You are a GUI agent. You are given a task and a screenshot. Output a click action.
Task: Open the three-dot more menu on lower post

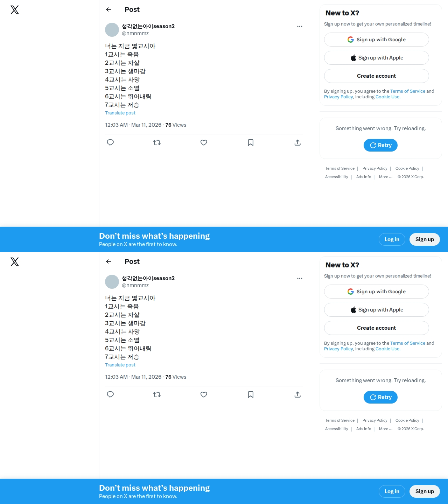pyautogui.click(x=300, y=278)
